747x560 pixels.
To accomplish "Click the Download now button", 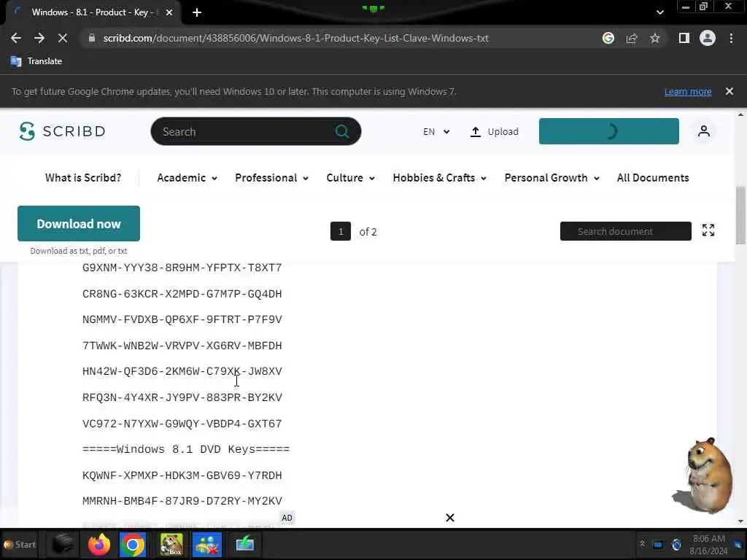I will 79,223.
